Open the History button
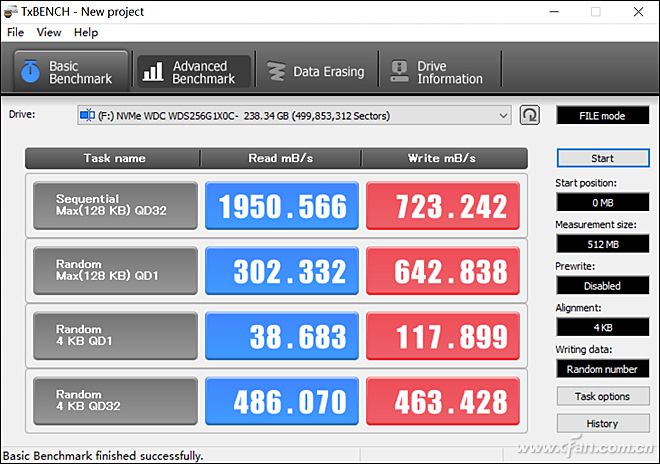 (x=603, y=423)
